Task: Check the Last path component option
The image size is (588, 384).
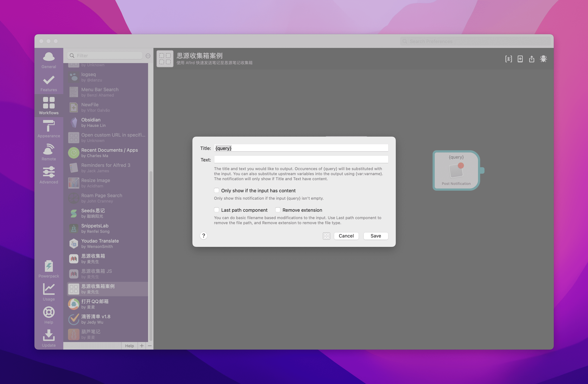Action: [216, 210]
